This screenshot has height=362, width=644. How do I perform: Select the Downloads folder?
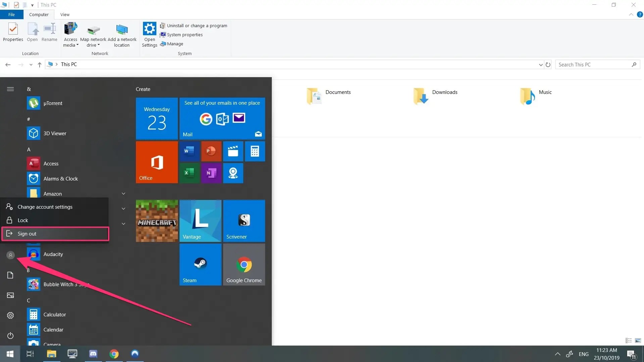pyautogui.click(x=435, y=96)
